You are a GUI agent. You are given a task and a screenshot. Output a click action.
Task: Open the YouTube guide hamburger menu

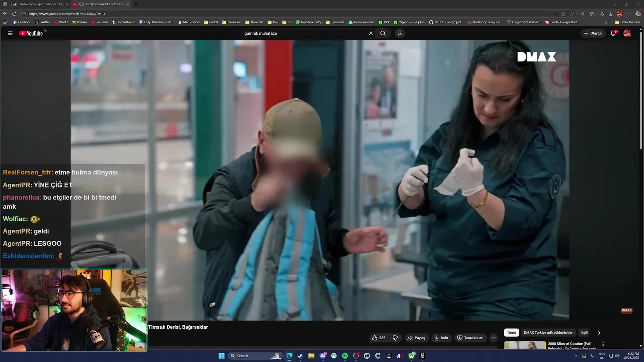pyautogui.click(x=10, y=33)
